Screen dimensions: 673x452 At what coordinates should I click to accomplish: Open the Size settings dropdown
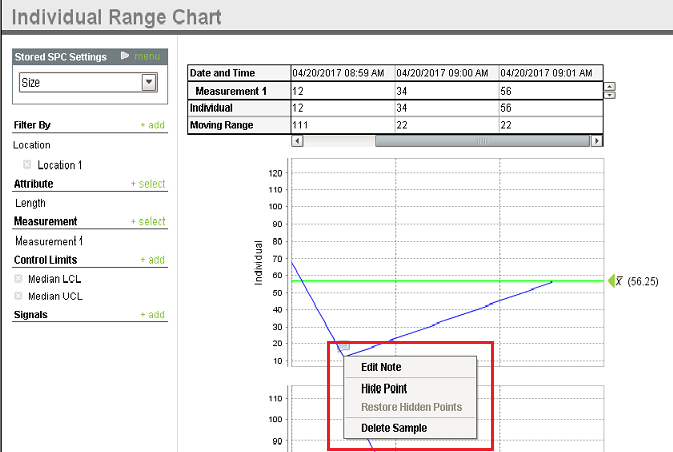click(150, 83)
